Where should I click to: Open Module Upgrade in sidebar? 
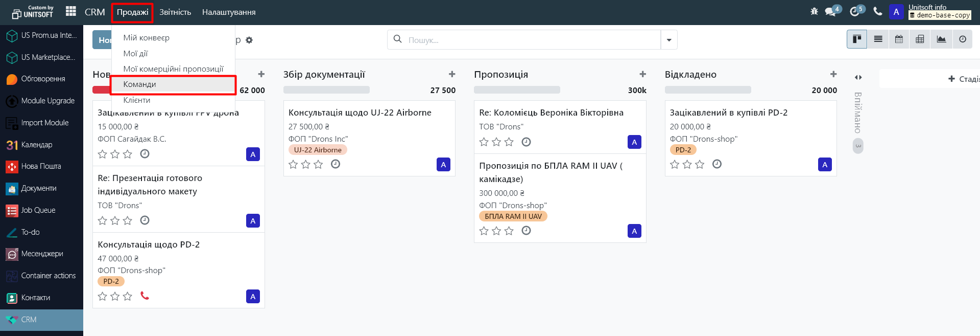[41, 101]
